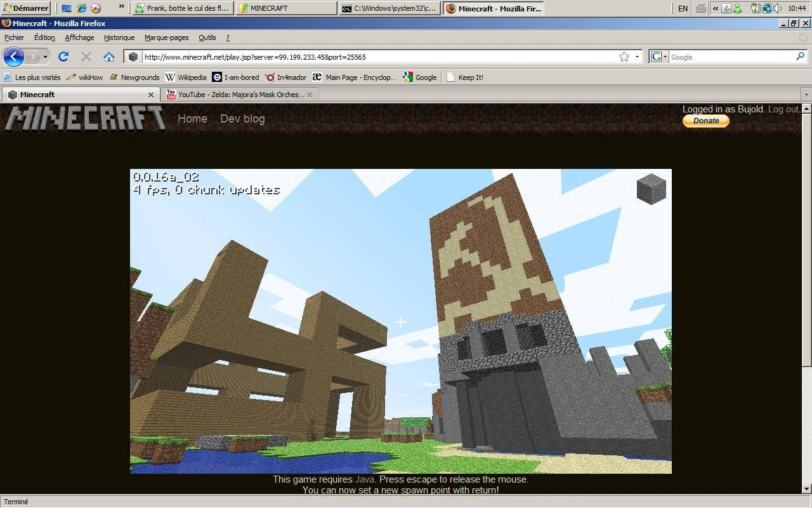Click the yellow Donate button
This screenshot has height=508, width=812.
coord(706,121)
